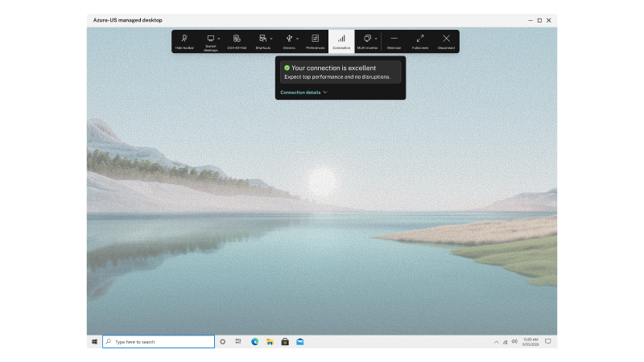Viewport: 644px width, 362px height.
Task: Click the Fullscreen icon in the toolbar
Action: tap(420, 41)
